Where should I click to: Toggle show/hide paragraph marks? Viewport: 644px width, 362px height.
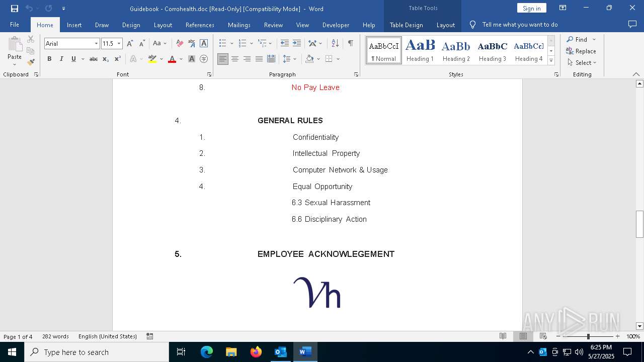click(x=350, y=43)
